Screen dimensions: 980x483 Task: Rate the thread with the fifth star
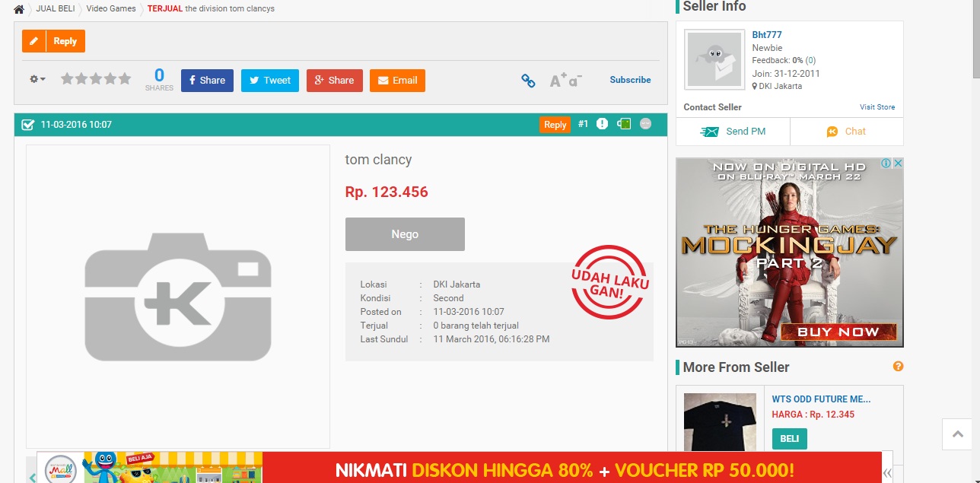[x=124, y=79]
